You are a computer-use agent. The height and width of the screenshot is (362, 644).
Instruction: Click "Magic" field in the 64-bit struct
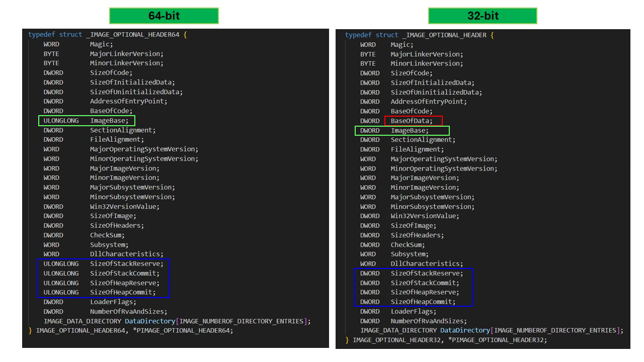point(100,44)
